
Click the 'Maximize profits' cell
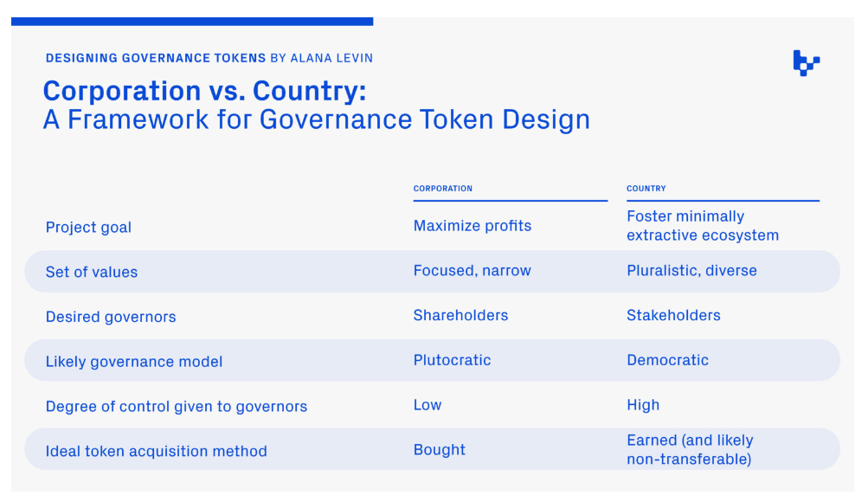tap(473, 226)
